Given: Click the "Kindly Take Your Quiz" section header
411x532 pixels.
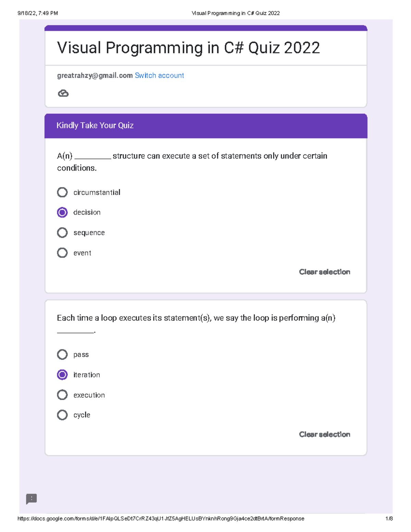Looking at the screenshot, I should click(95, 125).
